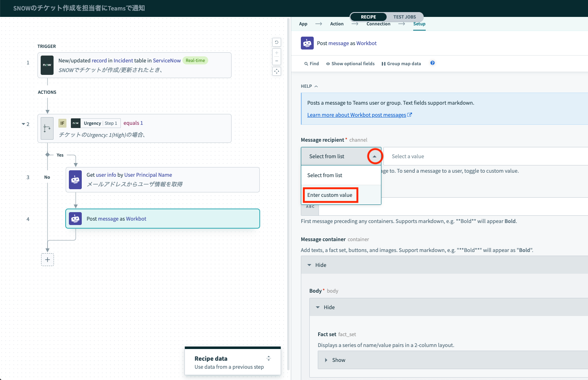588x380 pixels.
Task: Click the external link icon after Learn more
Action: [410, 115]
